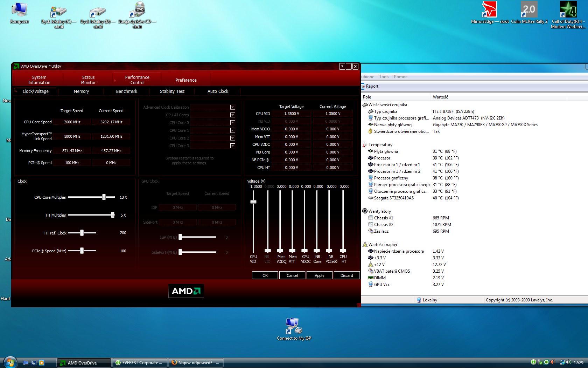Click the Seagate ST3250410AS drive icon

tap(371, 198)
